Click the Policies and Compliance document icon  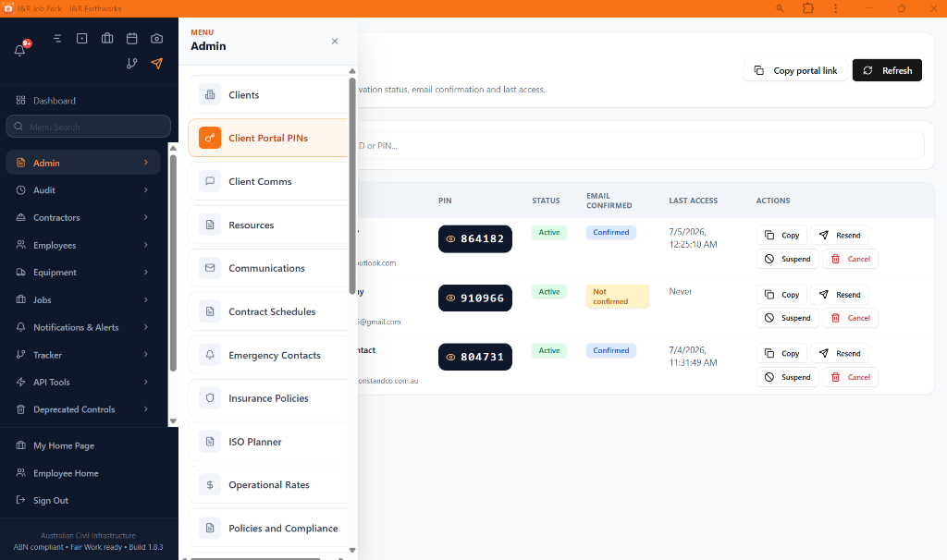pos(210,528)
